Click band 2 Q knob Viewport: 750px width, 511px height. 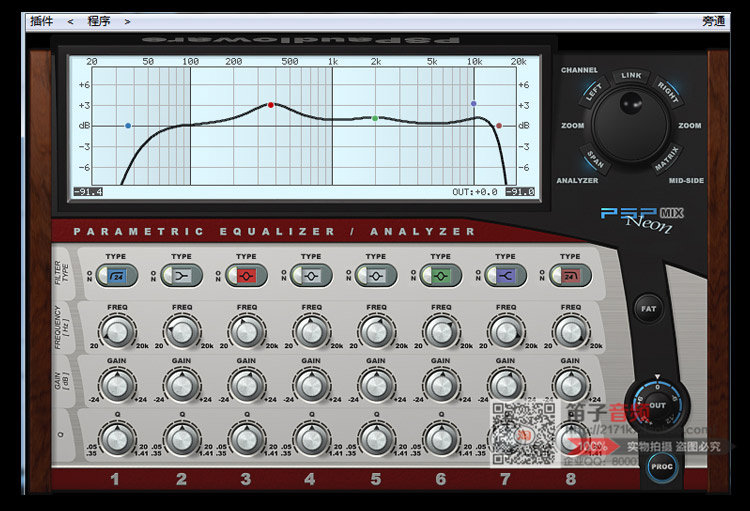pos(182,439)
